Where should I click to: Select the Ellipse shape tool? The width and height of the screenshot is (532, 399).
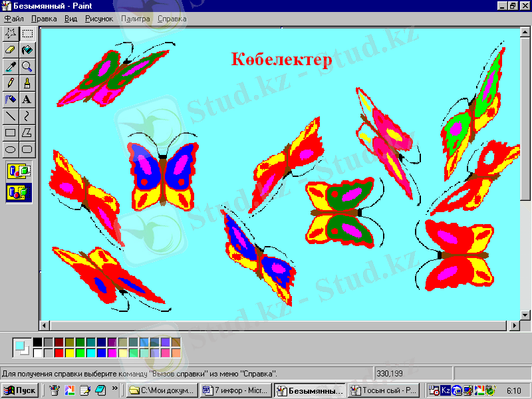point(11,149)
